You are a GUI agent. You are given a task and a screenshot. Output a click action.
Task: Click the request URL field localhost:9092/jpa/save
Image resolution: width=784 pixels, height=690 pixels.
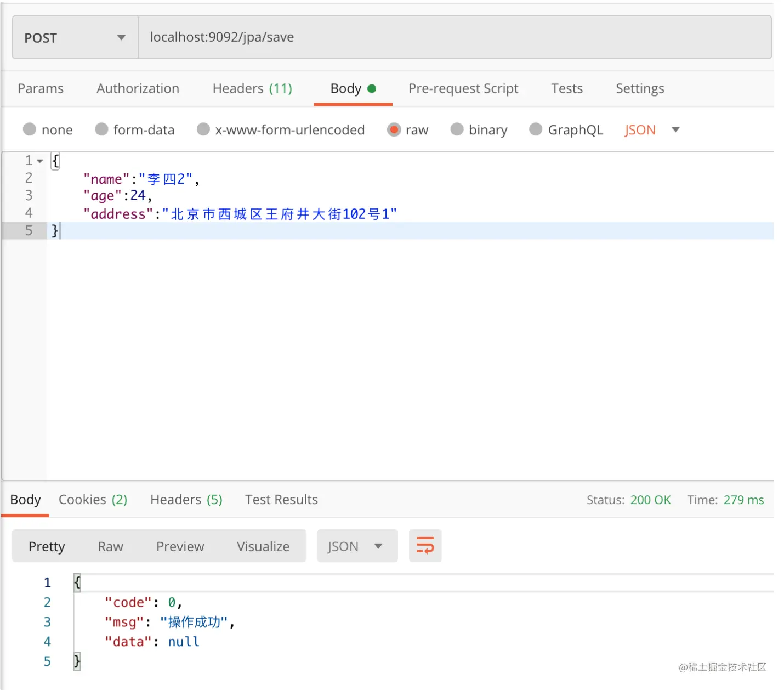pos(455,37)
